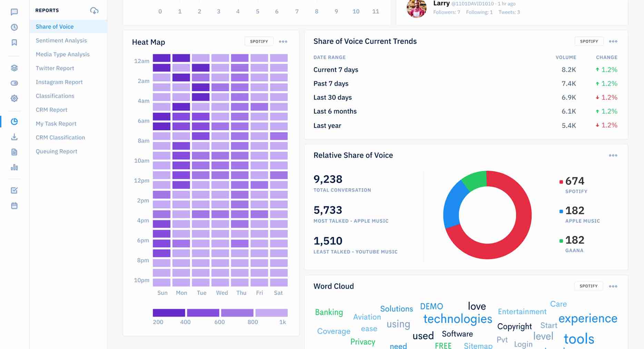Viewport: 644px width, 349px height.
Task: Open the bar chart analytics icon in the sidebar
Action: pos(14,167)
